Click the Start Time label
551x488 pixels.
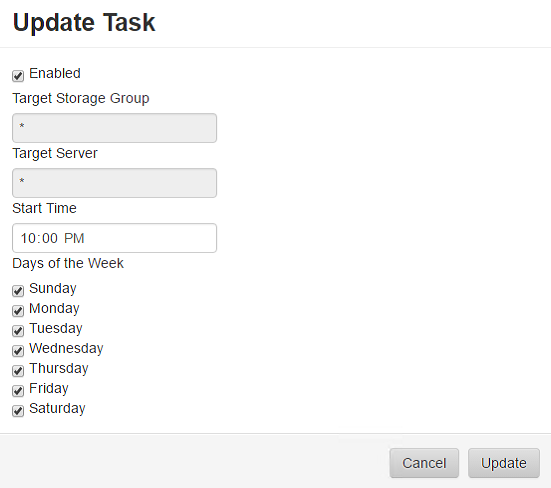coord(44,208)
